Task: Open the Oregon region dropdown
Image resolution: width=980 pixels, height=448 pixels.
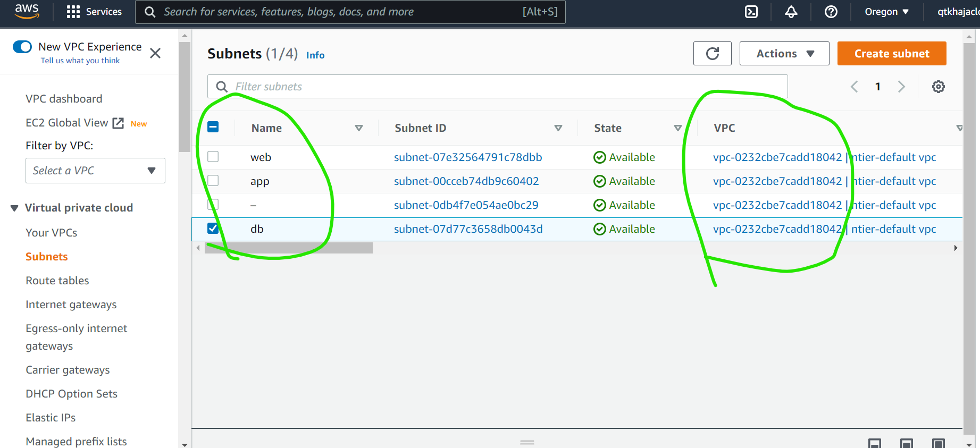Action: [886, 12]
